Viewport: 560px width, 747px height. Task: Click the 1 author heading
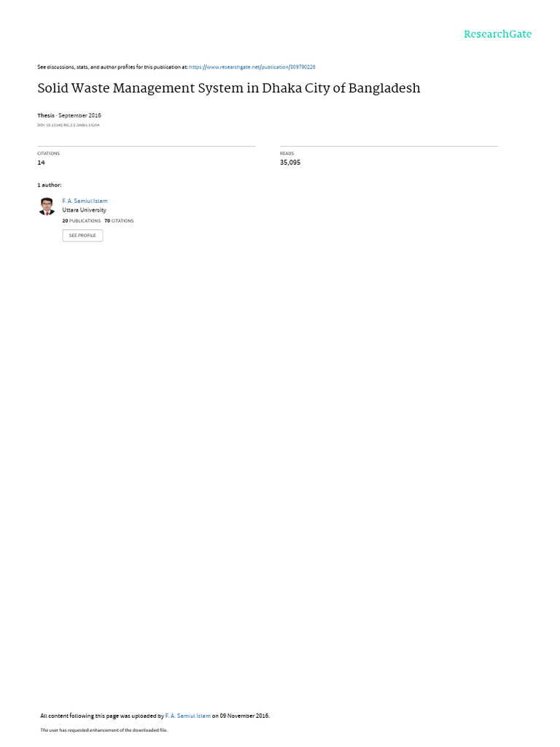point(50,185)
